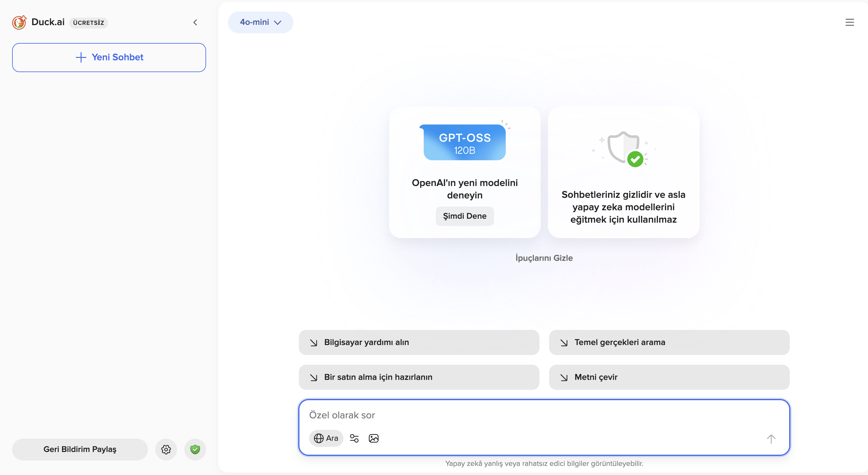
Task: Open Geri Bildirim Paylaş feedback
Action: (x=80, y=449)
